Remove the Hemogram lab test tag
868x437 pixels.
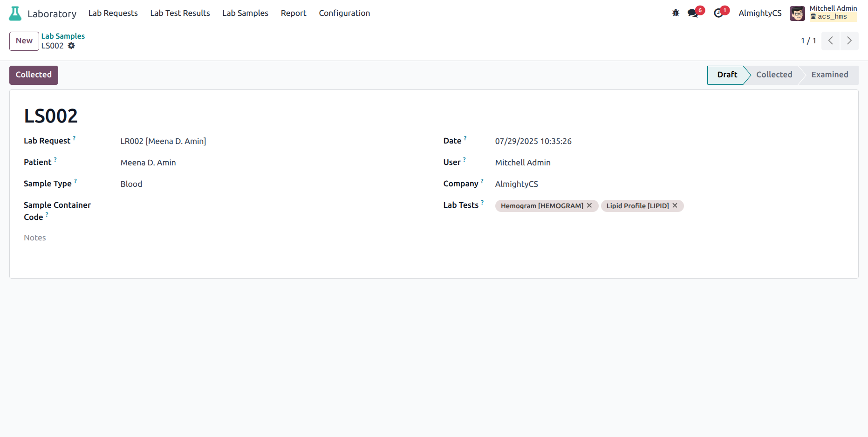(x=589, y=205)
